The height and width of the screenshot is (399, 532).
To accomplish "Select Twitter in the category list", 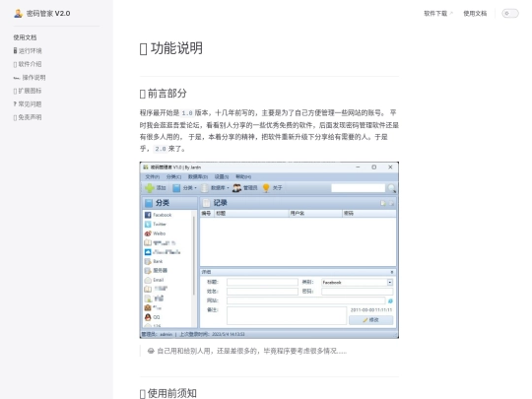I will pyautogui.click(x=156, y=224).
